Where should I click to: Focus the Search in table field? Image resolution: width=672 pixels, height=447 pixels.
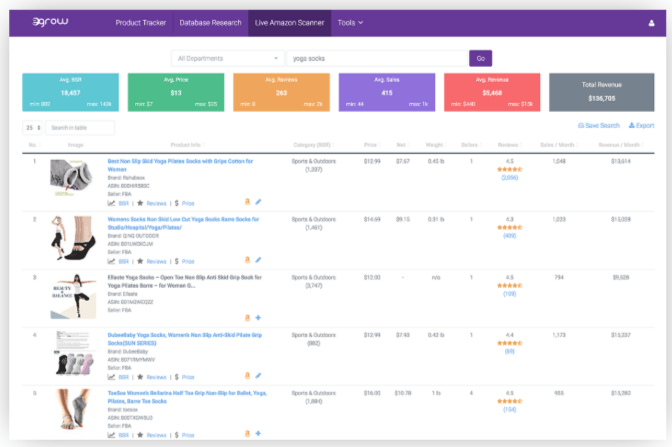click(x=80, y=128)
